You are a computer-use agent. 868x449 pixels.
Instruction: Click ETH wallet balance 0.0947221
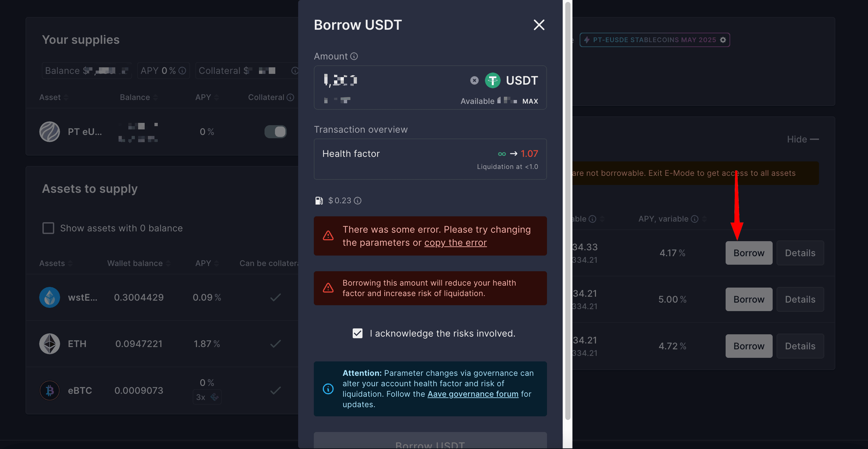[138, 344]
